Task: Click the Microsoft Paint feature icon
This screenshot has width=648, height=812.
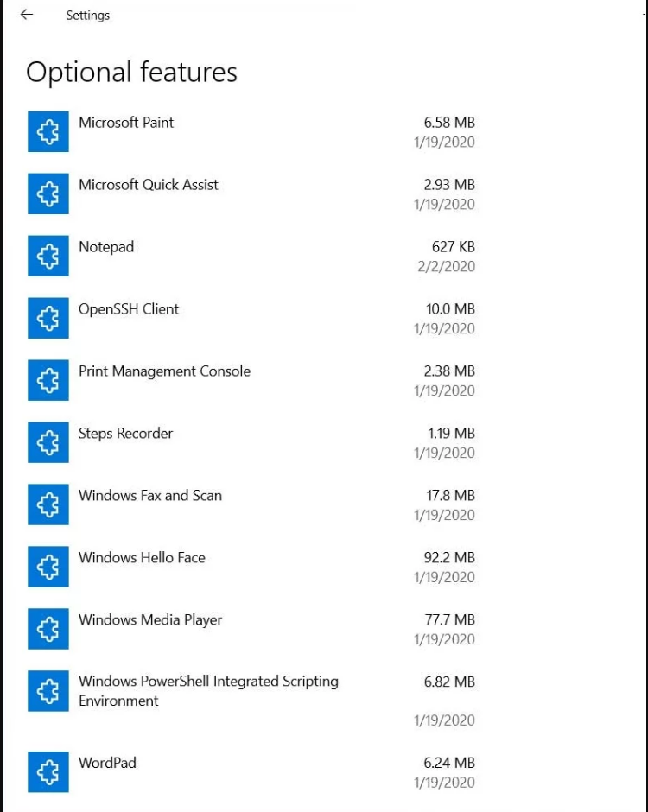Action: tap(48, 131)
